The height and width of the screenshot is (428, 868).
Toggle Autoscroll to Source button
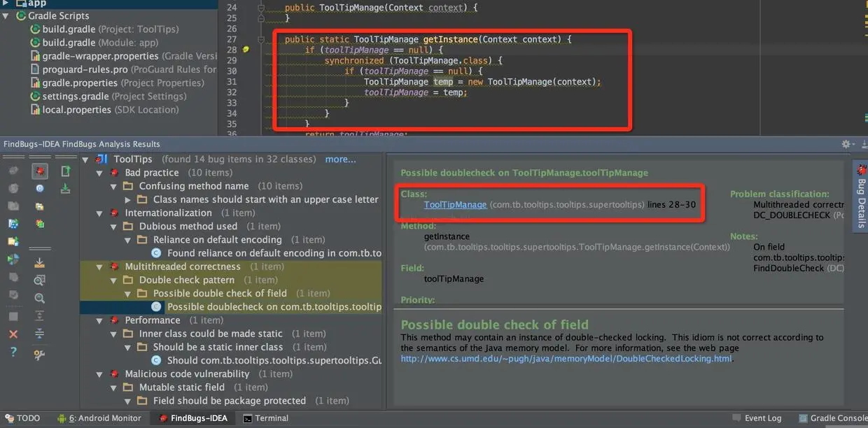[40, 264]
